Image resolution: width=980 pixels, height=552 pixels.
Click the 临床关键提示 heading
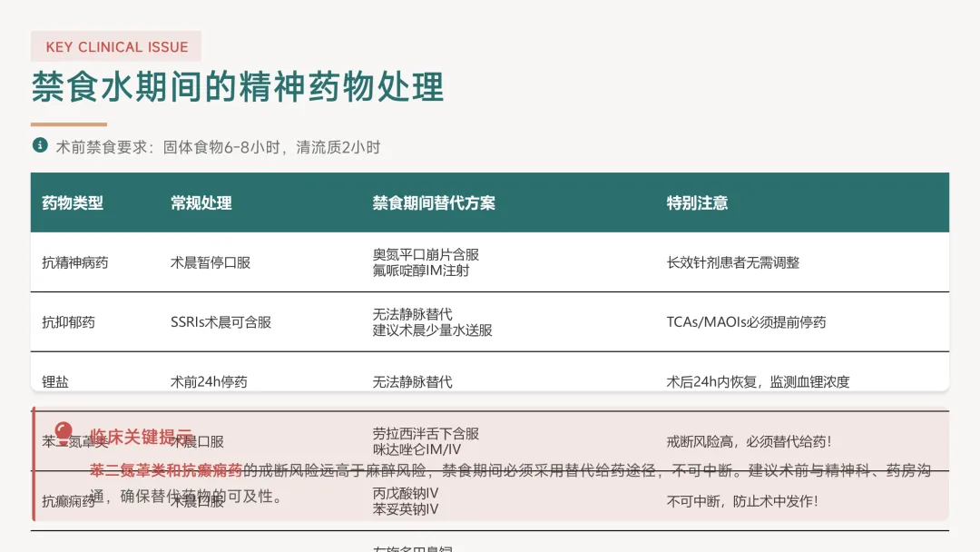point(142,437)
